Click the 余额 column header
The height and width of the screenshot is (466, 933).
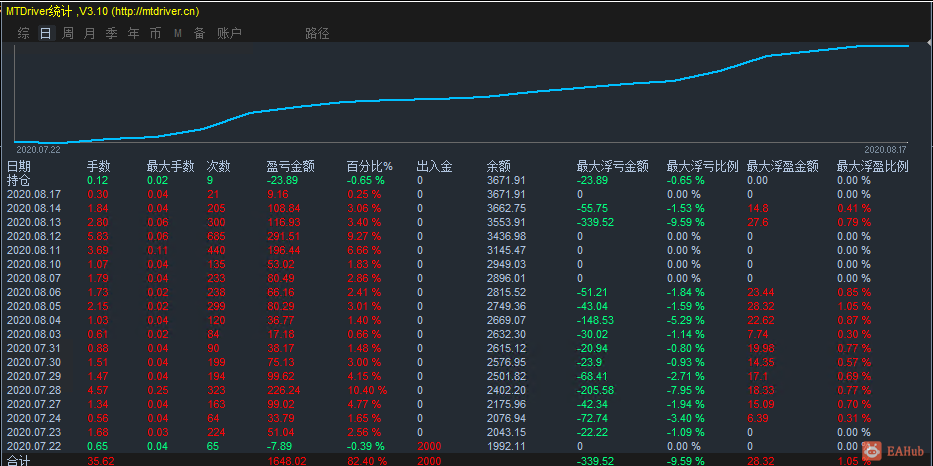(499, 167)
